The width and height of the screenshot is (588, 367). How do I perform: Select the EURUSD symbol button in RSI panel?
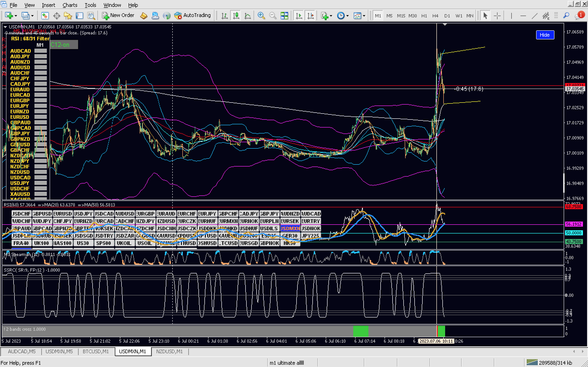tap(62, 214)
